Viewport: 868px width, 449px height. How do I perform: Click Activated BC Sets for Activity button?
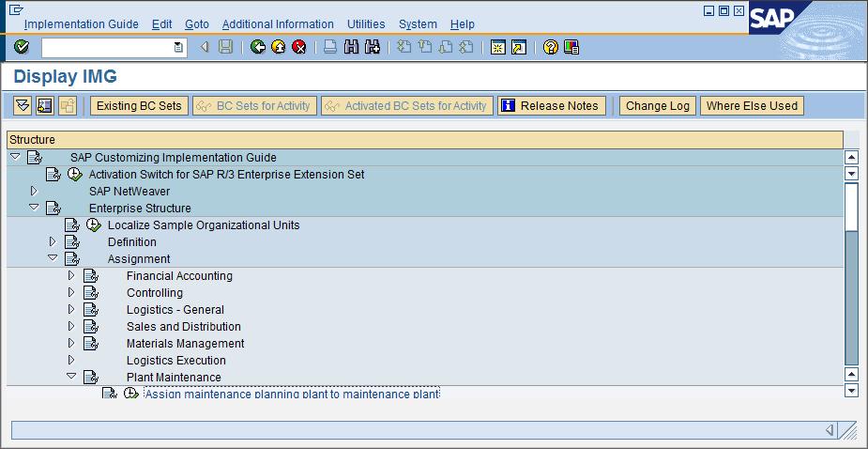(407, 106)
